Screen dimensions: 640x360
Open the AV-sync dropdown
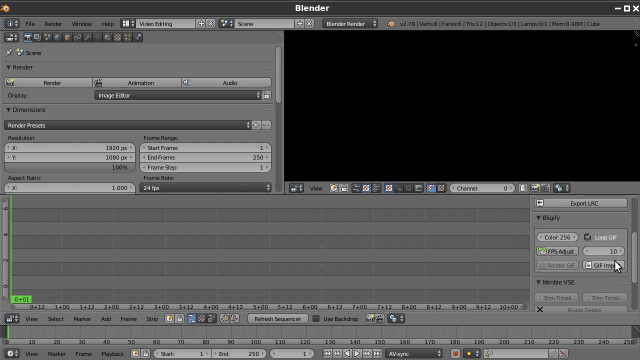click(x=414, y=353)
